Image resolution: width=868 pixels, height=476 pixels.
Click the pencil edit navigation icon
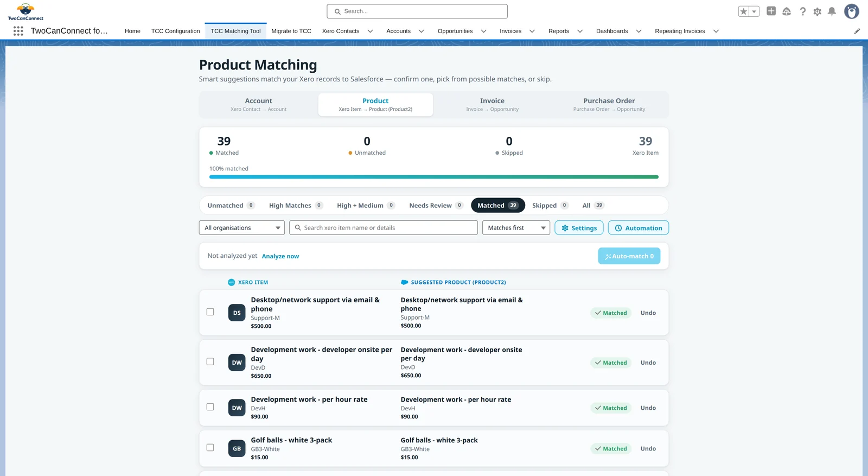point(857,31)
